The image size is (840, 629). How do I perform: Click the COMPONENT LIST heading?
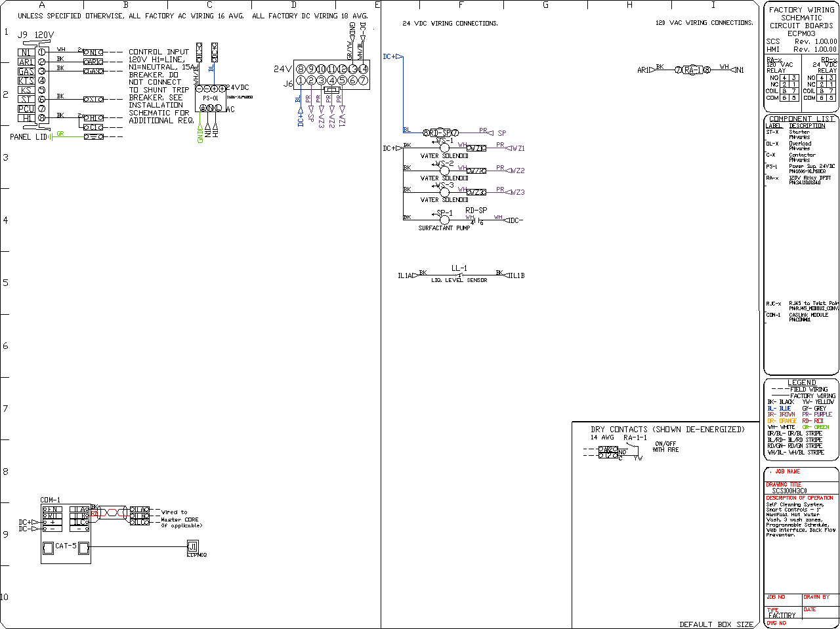(x=801, y=119)
